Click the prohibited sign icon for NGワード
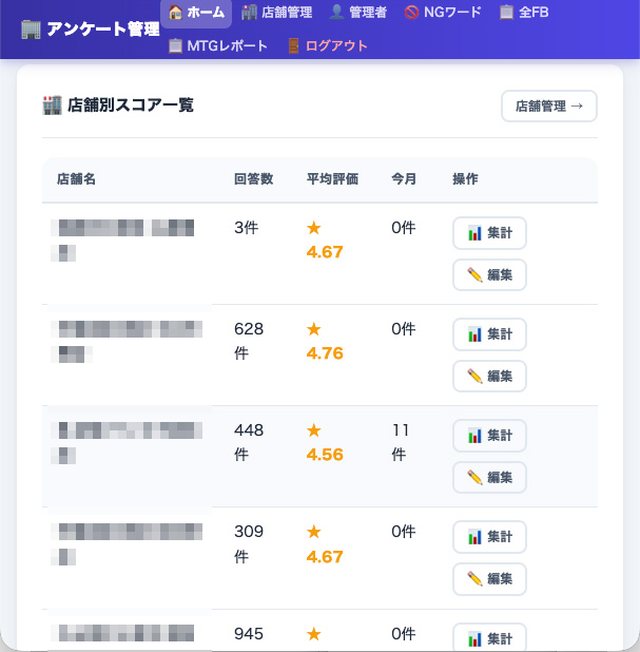640x652 pixels. point(411,12)
